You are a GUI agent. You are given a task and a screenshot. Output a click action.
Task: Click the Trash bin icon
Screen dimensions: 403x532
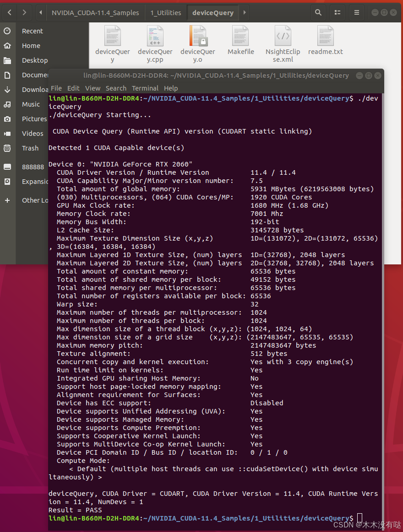(x=7, y=148)
